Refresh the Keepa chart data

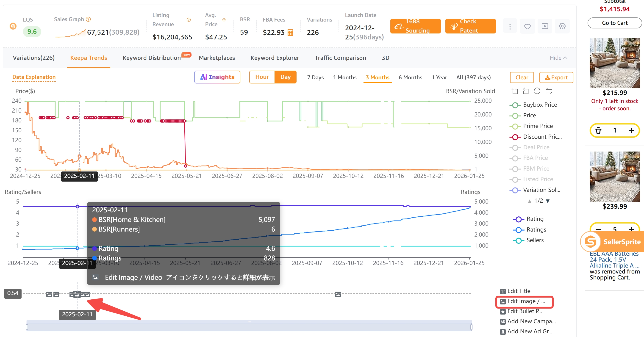pos(538,91)
